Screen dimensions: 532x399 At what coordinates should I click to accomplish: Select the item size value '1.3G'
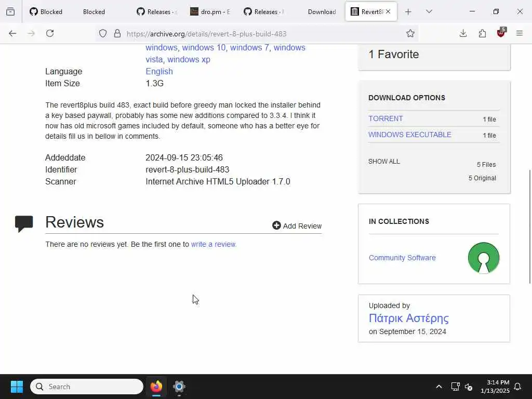point(154,83)
